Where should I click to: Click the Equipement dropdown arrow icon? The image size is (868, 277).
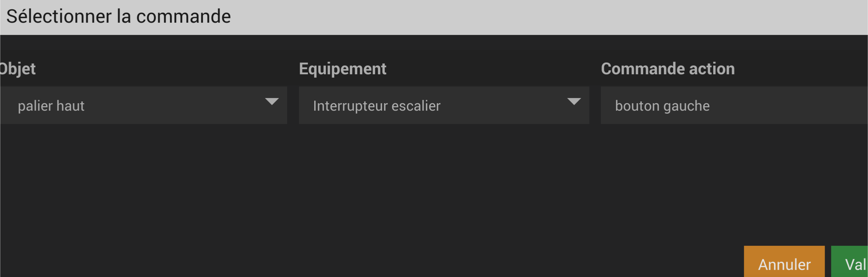pos(574,102)
